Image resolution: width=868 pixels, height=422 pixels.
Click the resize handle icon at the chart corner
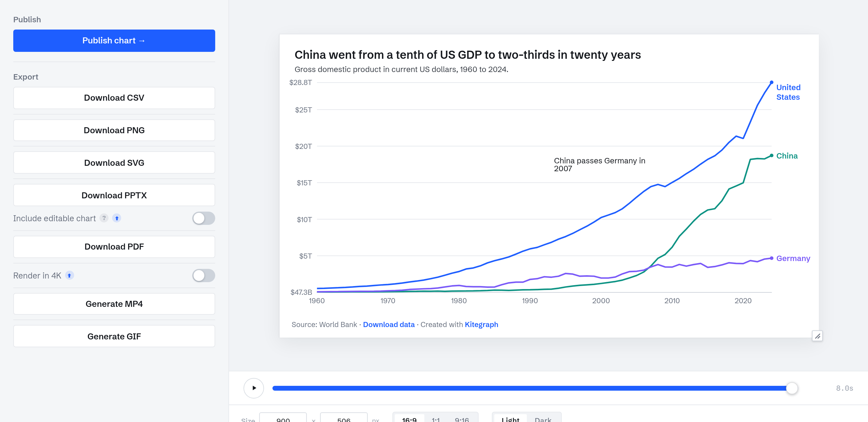tap(817, 336)
